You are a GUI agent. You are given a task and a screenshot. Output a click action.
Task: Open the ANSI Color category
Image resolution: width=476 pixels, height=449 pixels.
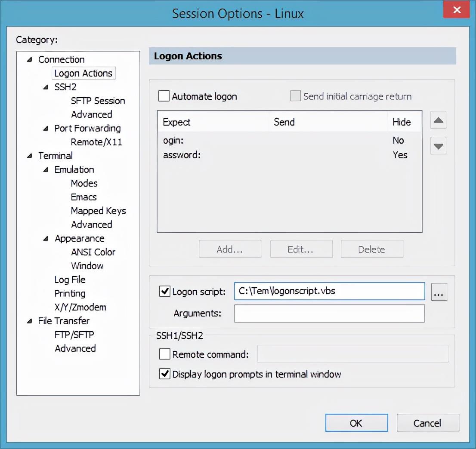pyautogui.click(x=93, y=252)
